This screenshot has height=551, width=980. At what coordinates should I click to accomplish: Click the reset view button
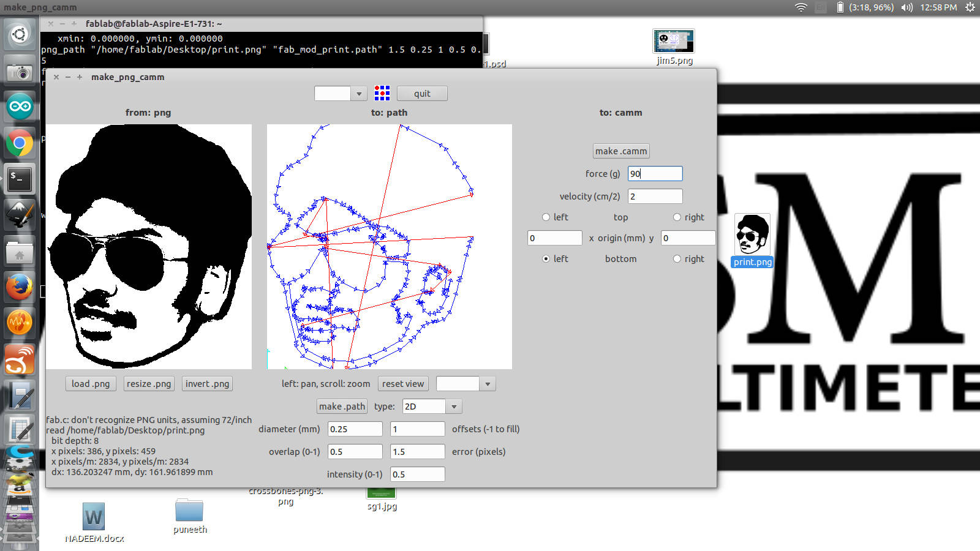[403, 384]
